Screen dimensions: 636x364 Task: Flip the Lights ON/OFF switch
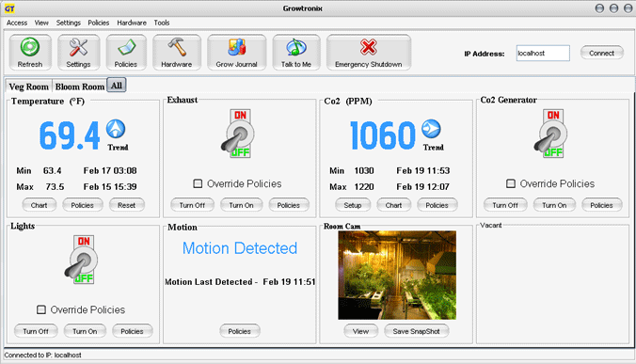point(83,260)
